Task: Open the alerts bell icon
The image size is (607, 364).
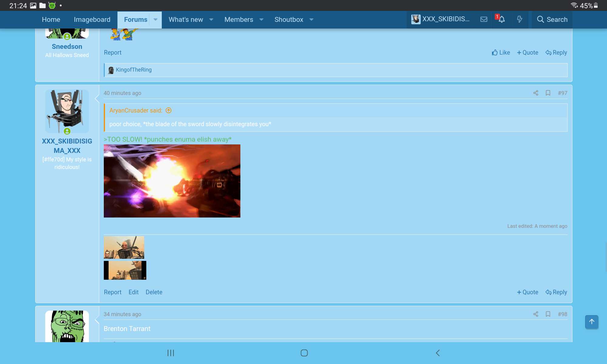Action: [501, 19]
